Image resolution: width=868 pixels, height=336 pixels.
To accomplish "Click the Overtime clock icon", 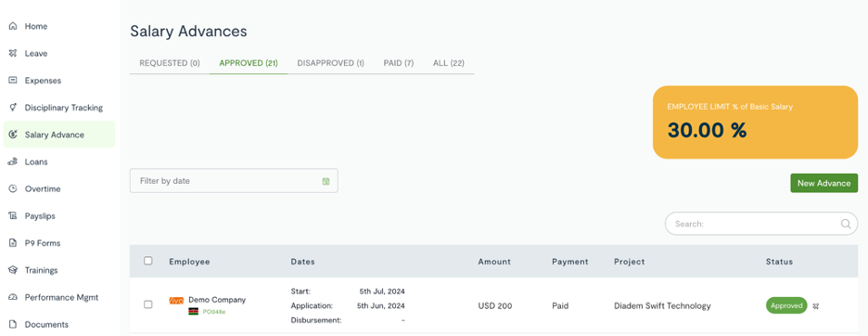I will click(x=13, y=189).
